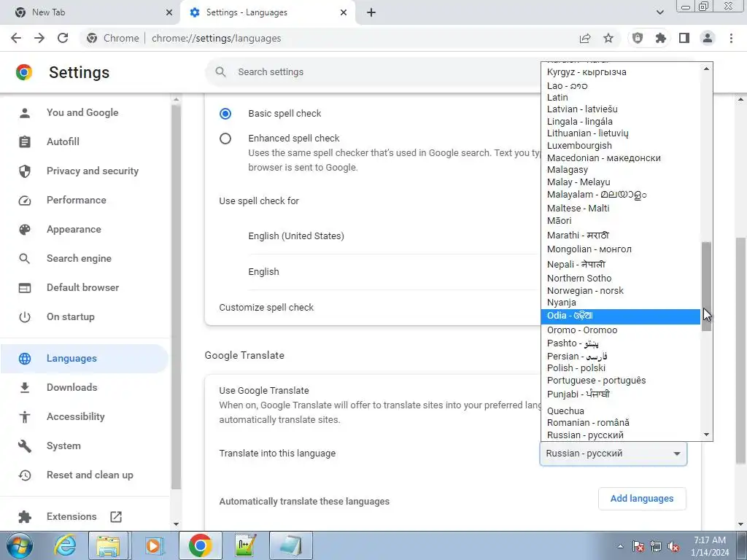Close the New Tab tab
The width and height of the screenshot is (747, 560).
pyautogui.click(x=169, y=12)
